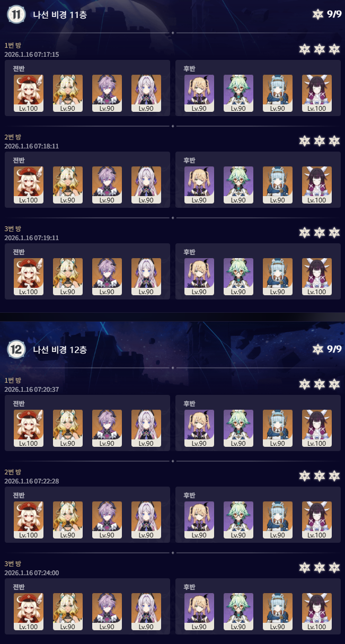Click the star icon beside floor 11's 9/9
The height and width of the screenshot is (644, 345).
[317, 14]
